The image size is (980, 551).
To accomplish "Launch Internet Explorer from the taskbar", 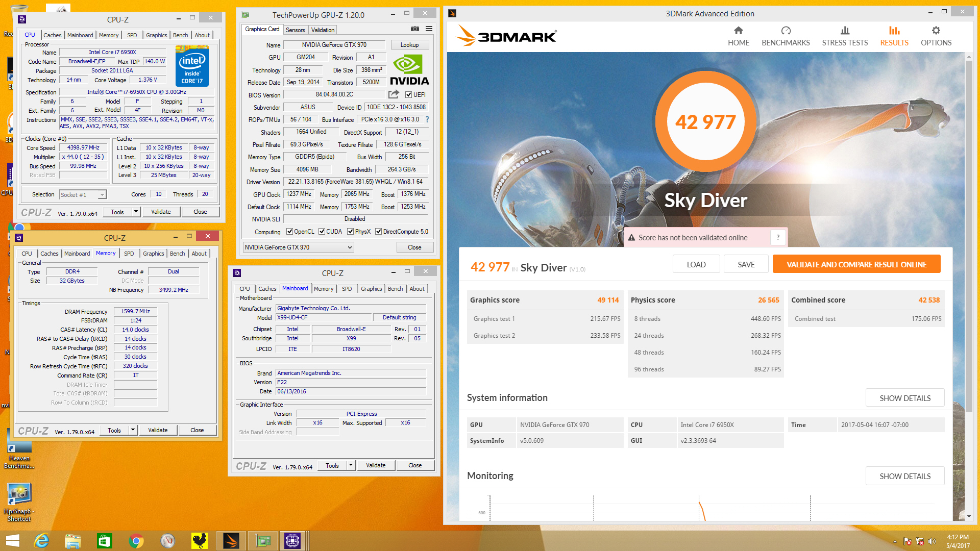I will 41,540.
